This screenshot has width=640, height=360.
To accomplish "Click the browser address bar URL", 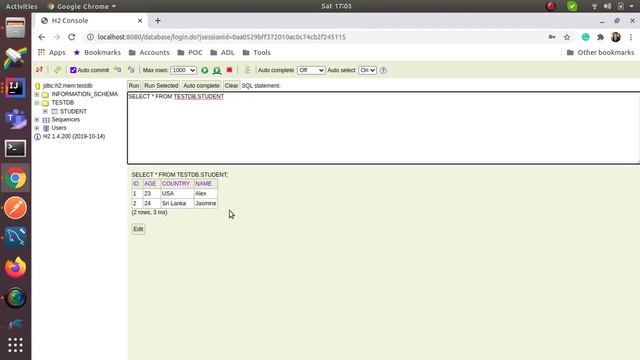I will [222, 37].
